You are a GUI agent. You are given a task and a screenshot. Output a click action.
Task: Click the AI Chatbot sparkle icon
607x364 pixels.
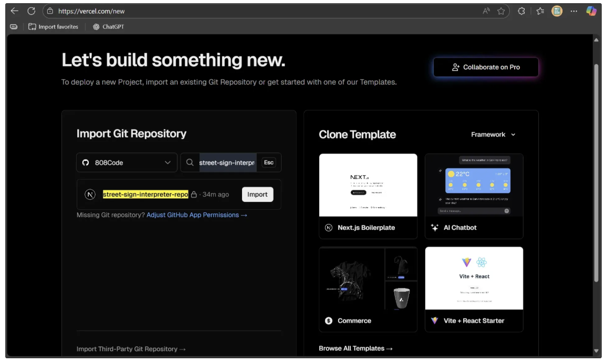click(x=435, y=228)
